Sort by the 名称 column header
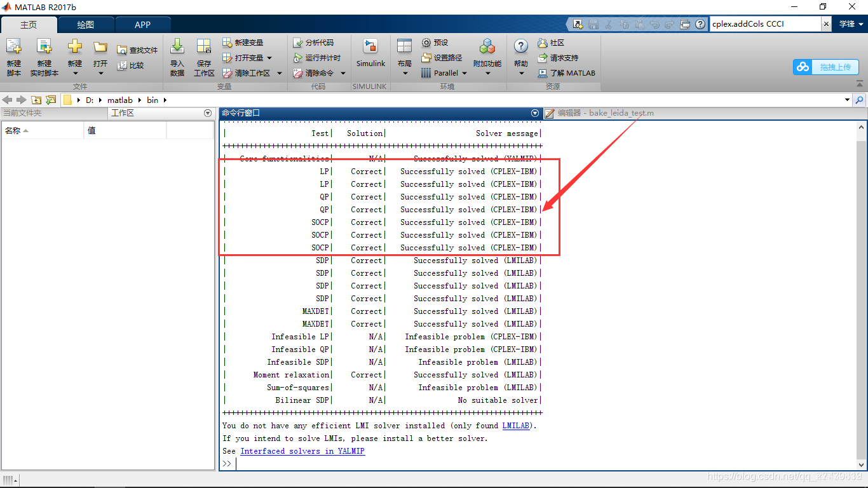 43,131
